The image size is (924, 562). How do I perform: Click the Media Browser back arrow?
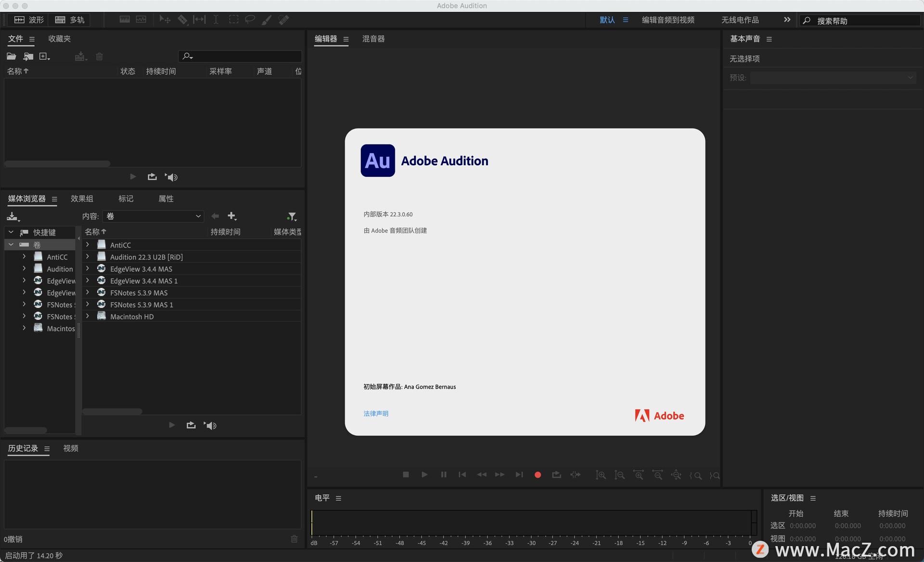pyautogui.click(x=215, y=216)
